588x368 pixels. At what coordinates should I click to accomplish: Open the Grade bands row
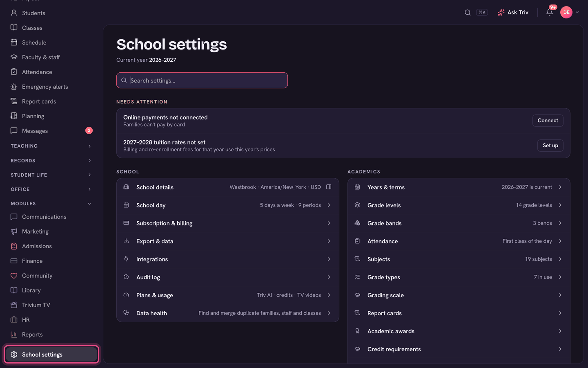pos(459,223)
